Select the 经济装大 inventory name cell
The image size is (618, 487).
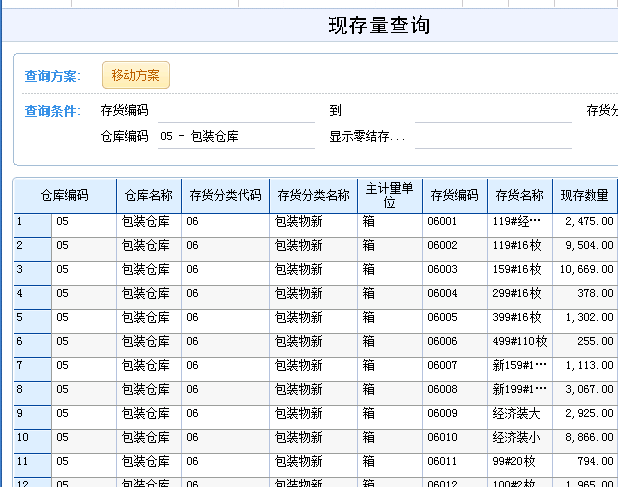pos(519,414)
